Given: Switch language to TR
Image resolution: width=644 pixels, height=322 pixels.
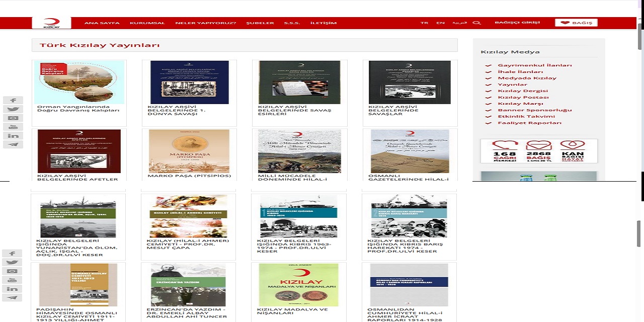Looking at the screenshot, I should click(425, 23).
